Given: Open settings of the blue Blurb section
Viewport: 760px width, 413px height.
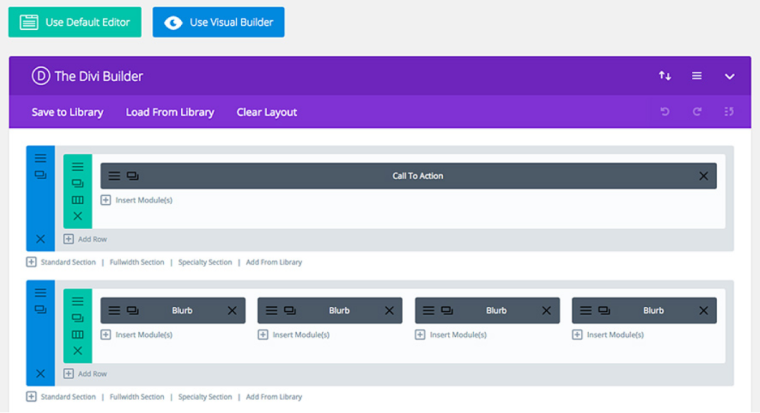Looking at the screenshot, I should pyautogui.click(x=41, y=293).
